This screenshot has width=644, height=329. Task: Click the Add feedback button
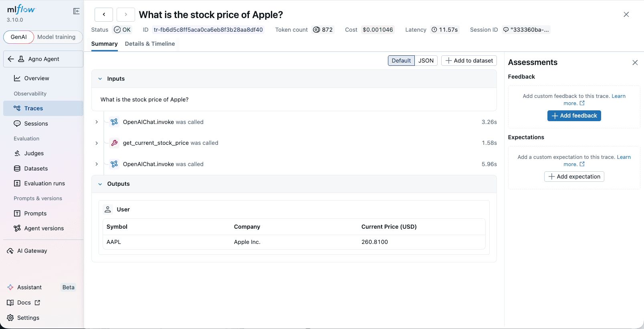pos(574,116)
